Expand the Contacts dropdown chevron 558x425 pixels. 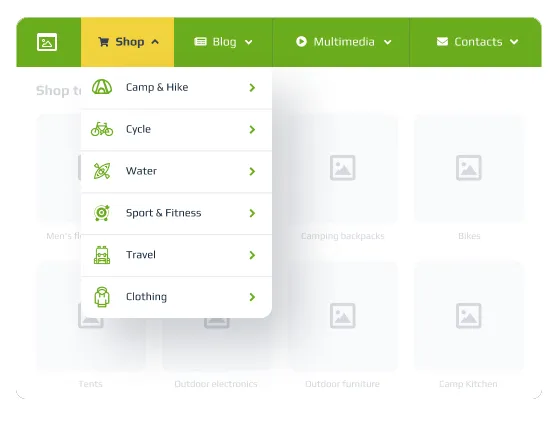(x=514, y=42)
